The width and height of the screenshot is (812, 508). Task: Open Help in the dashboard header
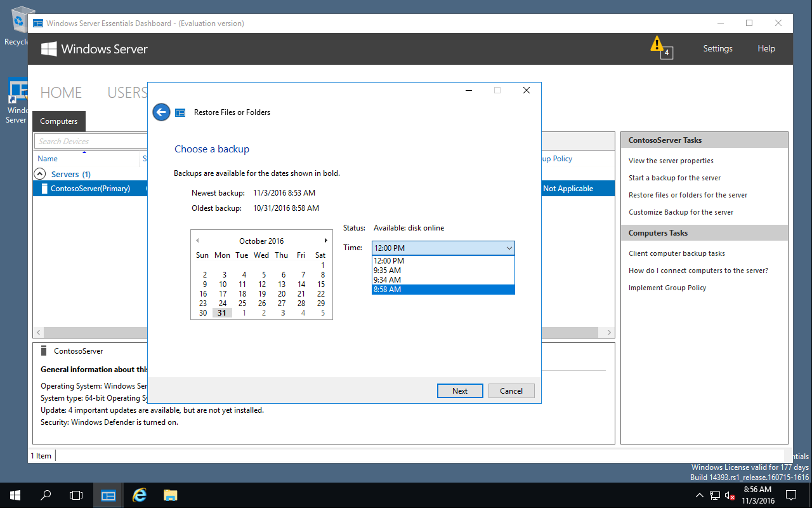[766, 48]
